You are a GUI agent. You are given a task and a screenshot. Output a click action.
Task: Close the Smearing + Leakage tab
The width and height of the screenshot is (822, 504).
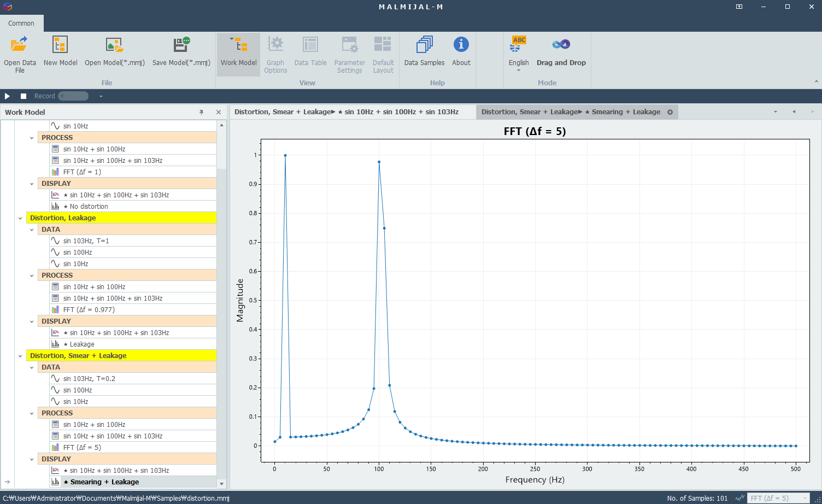[x=670, y=112]
